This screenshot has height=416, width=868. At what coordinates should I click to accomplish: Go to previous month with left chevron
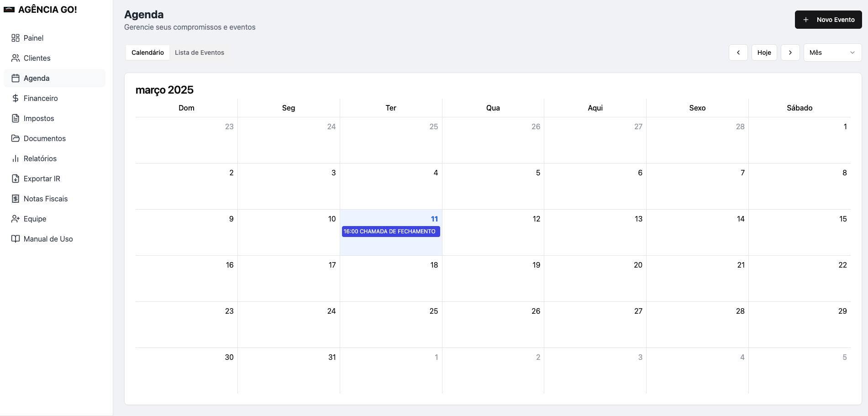pos(738,53)
